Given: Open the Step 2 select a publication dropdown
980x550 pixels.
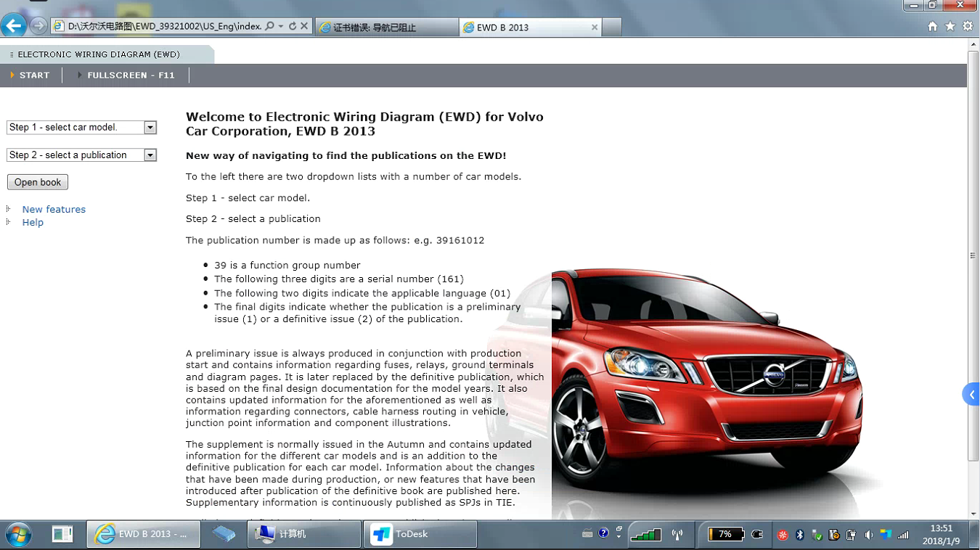Looking at the screenshot, I should click(x=81, y=155).
